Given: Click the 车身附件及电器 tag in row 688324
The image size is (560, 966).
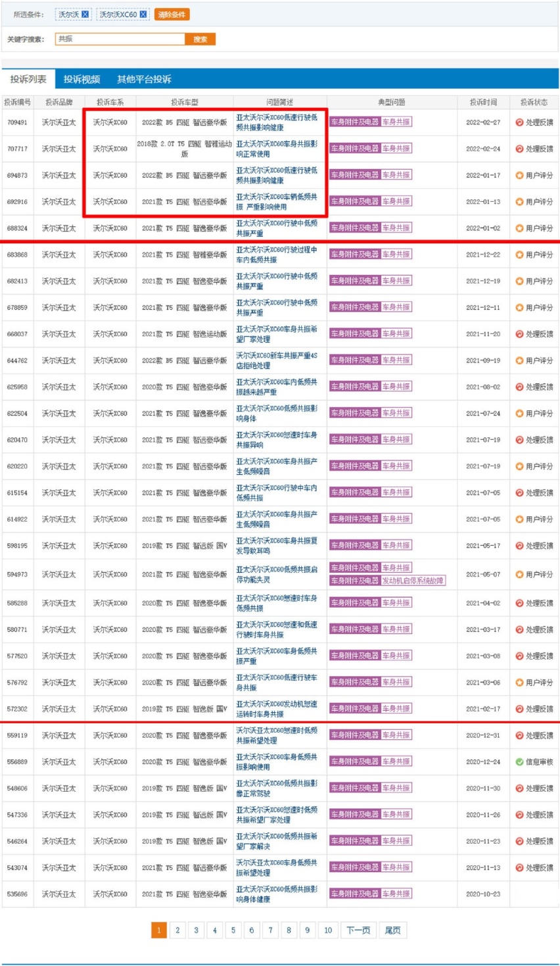Looking at the screenshot, I should [355, 228].
